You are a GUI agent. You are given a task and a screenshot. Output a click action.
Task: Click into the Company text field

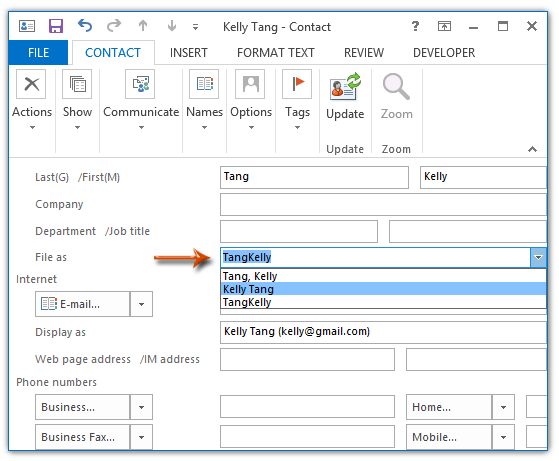click(383, 204)
